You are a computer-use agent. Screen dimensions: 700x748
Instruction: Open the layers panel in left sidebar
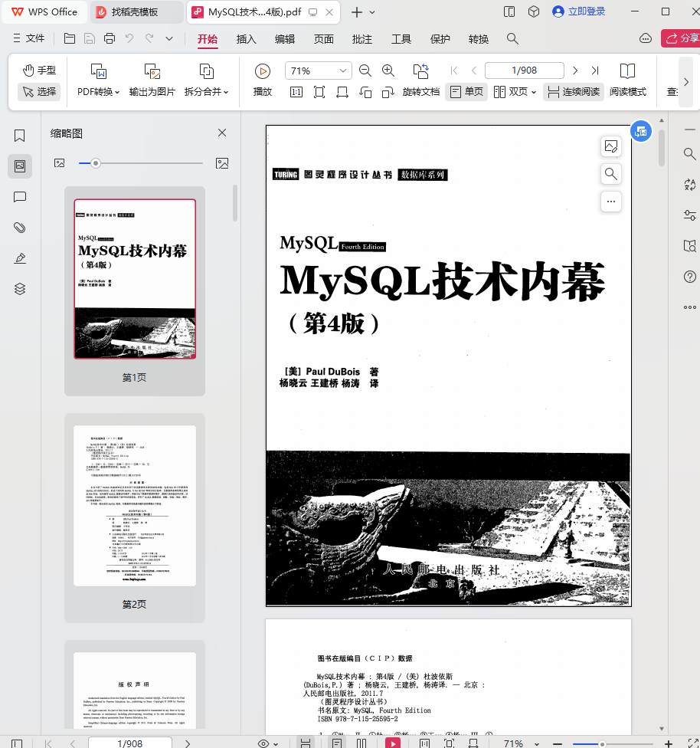[20, 289]
